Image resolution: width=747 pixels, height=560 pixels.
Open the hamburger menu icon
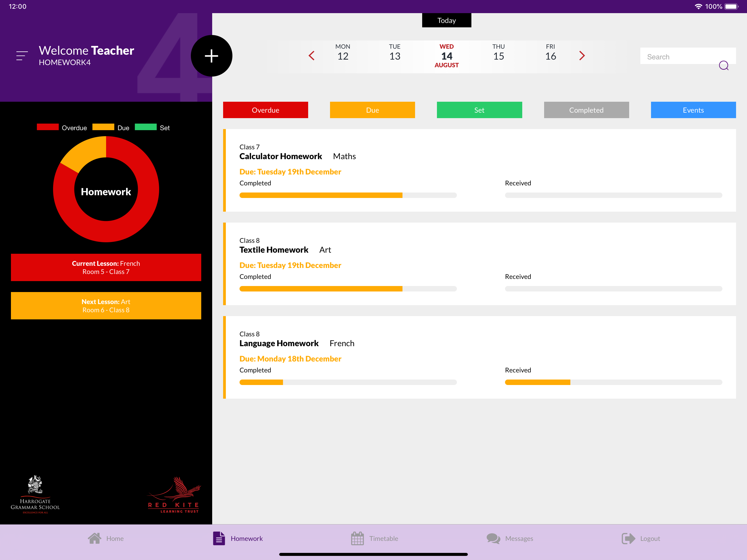click(x=22, y=56)
